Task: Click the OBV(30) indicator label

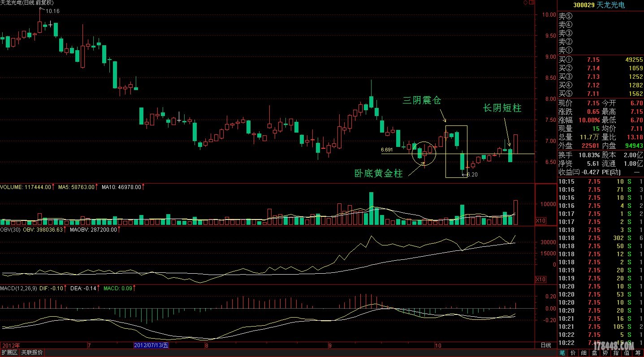Action: [x=11, y=229]
